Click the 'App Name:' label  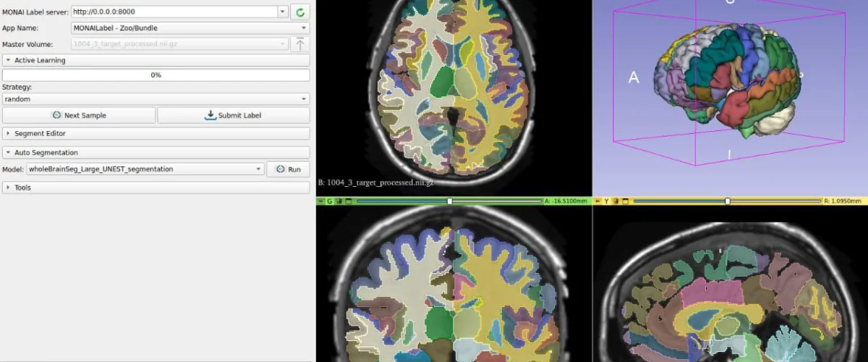coord(20,28)
